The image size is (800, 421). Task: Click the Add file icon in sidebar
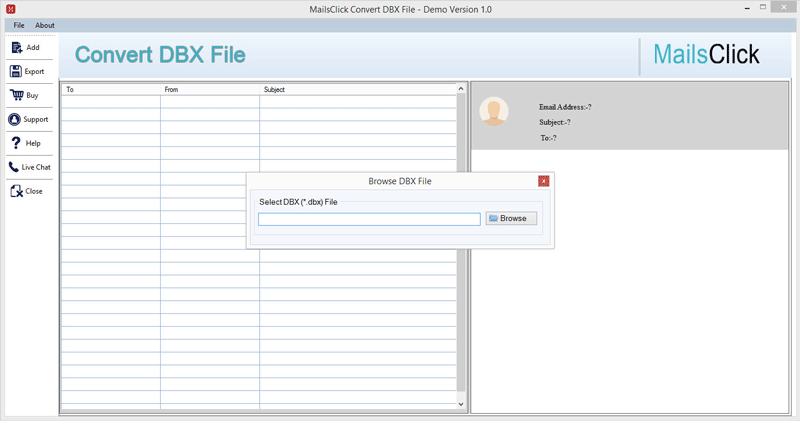[17, 47]
